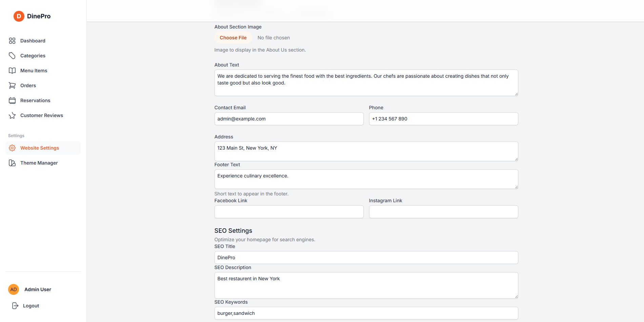Click the Categories tag icon
This screenshot has width=644, height=322.
(x=12, y=56)
